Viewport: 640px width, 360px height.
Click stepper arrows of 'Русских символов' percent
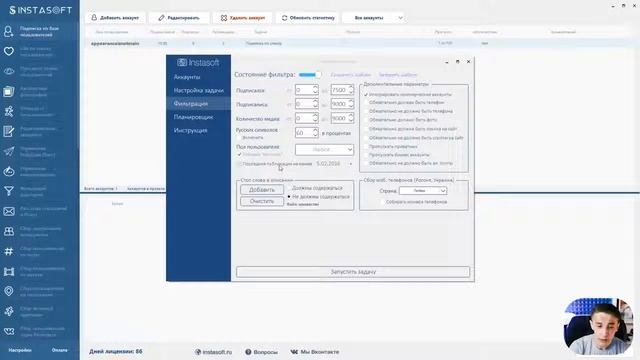[315, 133]
